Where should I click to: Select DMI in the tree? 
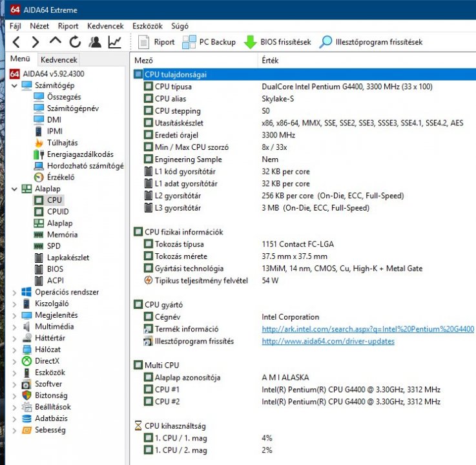[54, 119]
